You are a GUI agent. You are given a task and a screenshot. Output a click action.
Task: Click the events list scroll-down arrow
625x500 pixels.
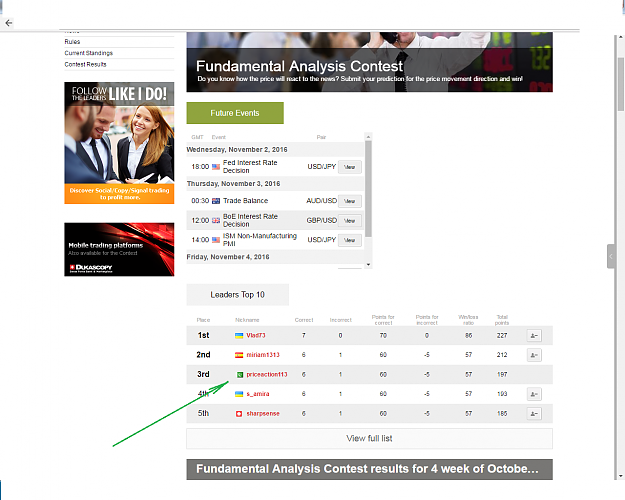[368, 265]
